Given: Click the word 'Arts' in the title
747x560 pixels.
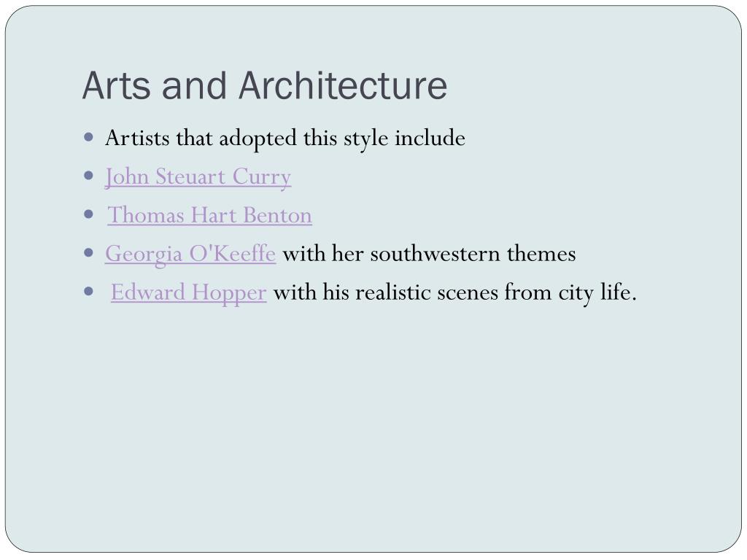Looking at the screenshot, I should [x=116, y=86].
